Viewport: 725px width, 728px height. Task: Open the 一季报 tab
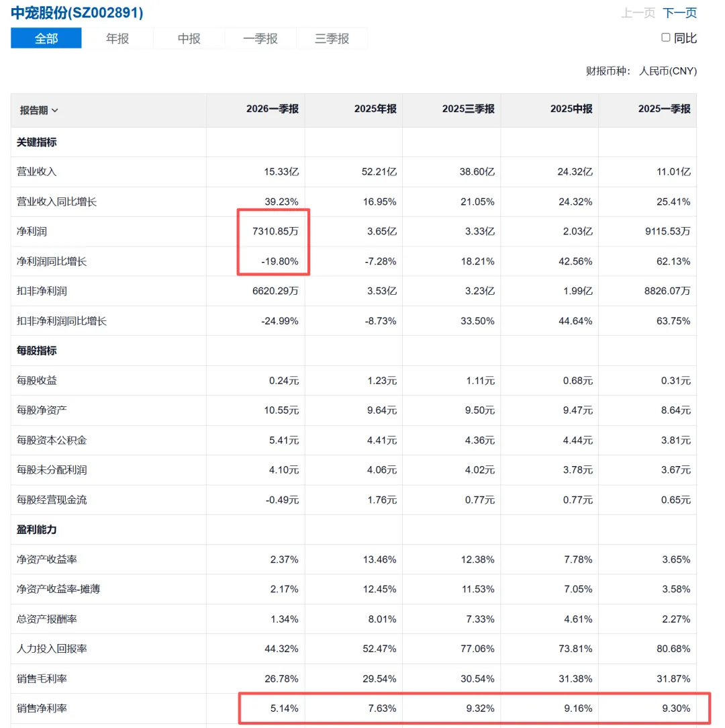coord(260,38)
